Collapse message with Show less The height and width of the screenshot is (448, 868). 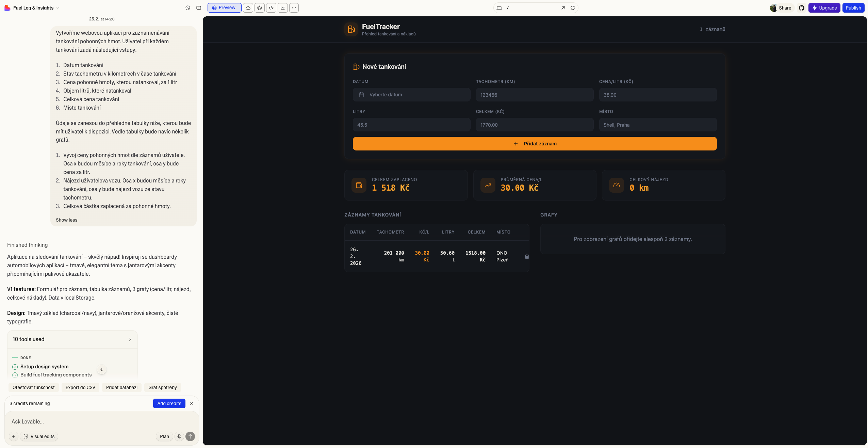[66, 220]
